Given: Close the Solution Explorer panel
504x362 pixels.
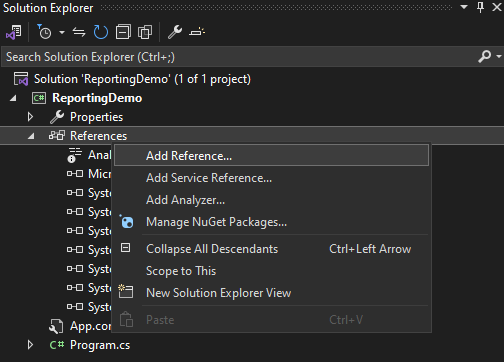Looking at the screenshot, I should (497, 7).
